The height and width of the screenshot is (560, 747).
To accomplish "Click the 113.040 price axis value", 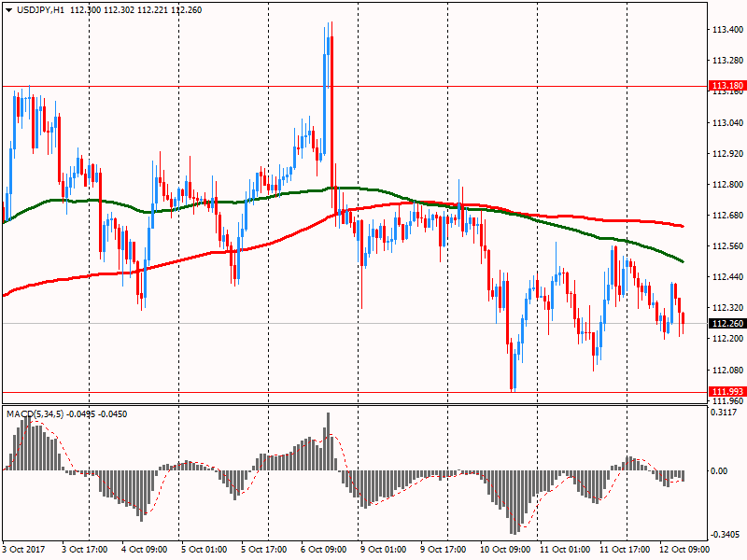I will tap(727, 123).
